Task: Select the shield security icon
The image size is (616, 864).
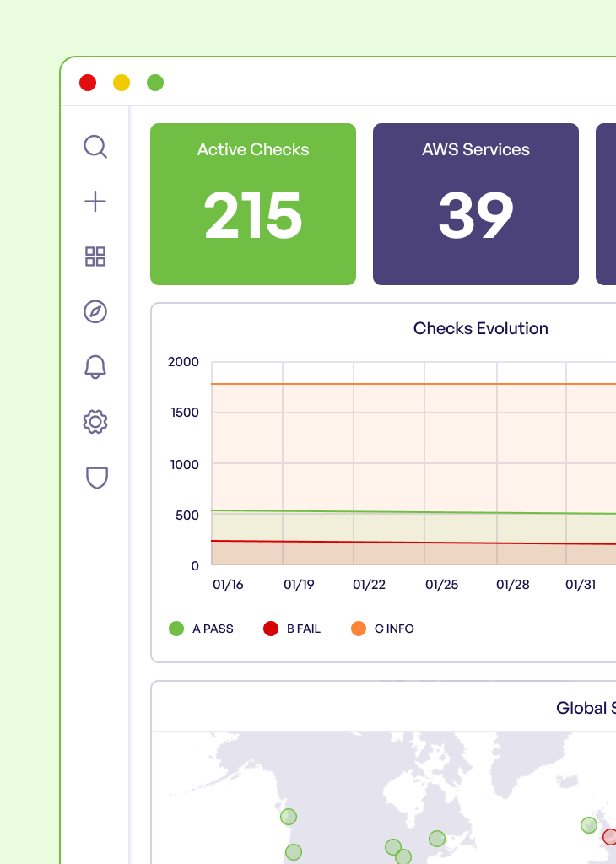Action: (x=97, y=478)
